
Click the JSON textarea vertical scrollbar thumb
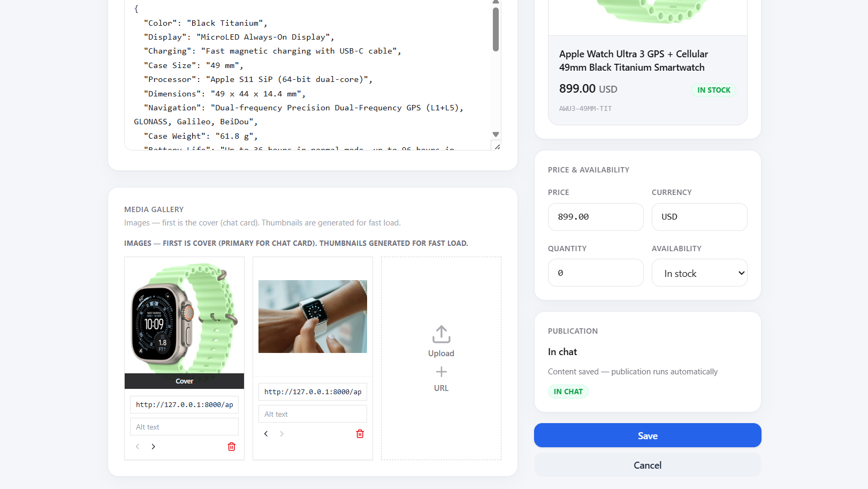click(x=496, y=29)
